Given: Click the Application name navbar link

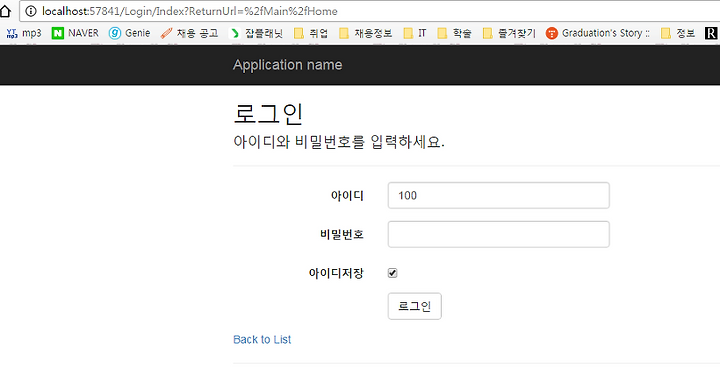Looking at the screenshot, I should tap(287, 65).
